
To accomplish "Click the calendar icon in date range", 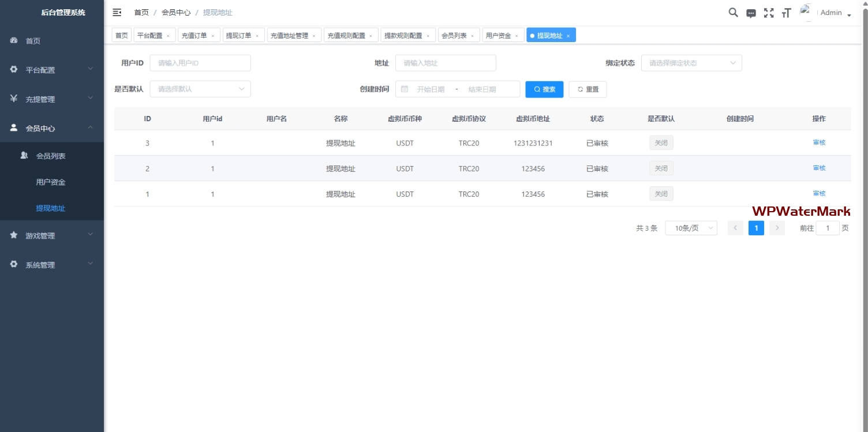I will (405, 89).
